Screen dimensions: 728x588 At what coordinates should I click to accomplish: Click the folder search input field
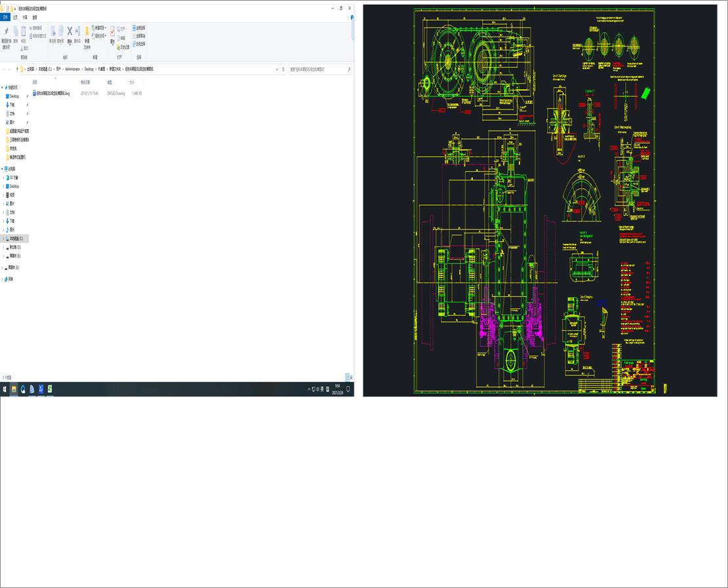(x=320, y=69)
